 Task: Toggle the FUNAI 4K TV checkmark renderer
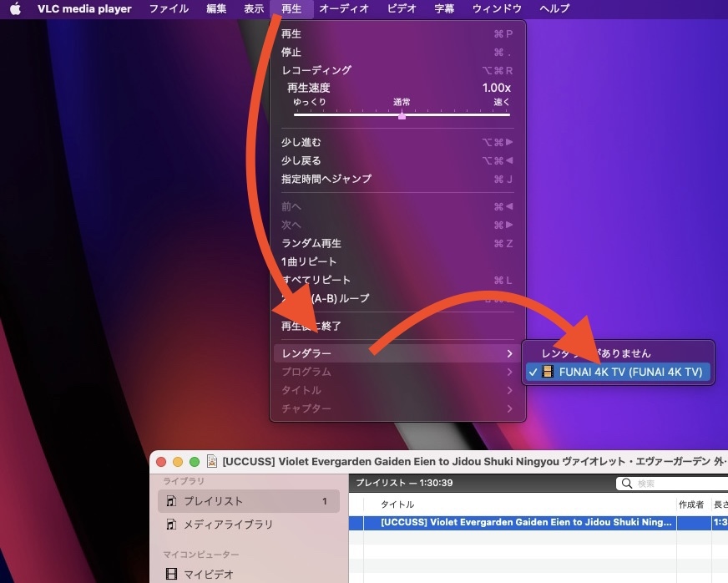533,372
